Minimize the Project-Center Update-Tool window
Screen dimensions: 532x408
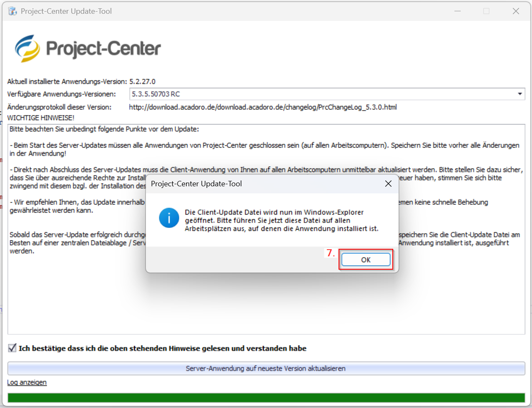coord(457,11)
